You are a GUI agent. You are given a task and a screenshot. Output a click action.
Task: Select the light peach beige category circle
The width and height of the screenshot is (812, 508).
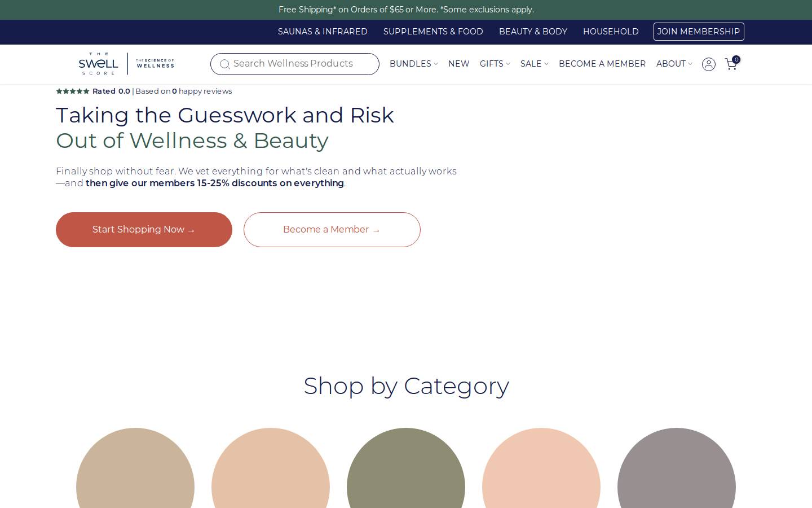pyautogui.click(x=271, y=468)
